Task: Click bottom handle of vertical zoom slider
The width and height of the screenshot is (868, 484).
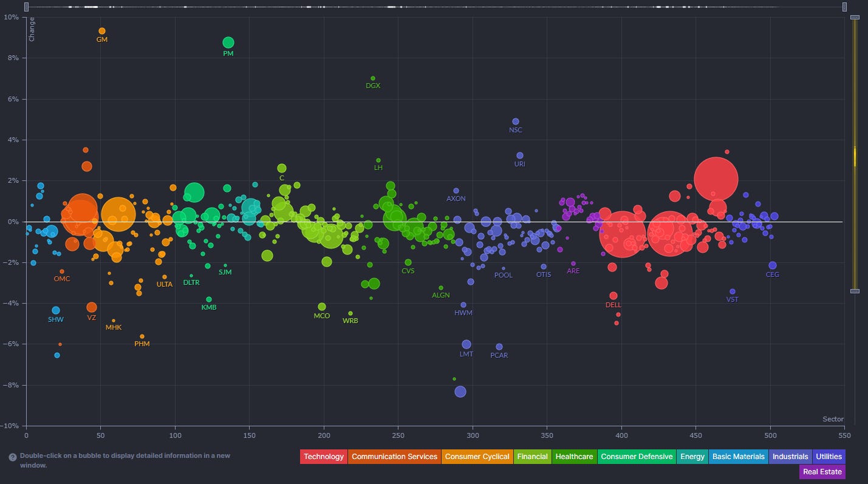Action: 855,291
